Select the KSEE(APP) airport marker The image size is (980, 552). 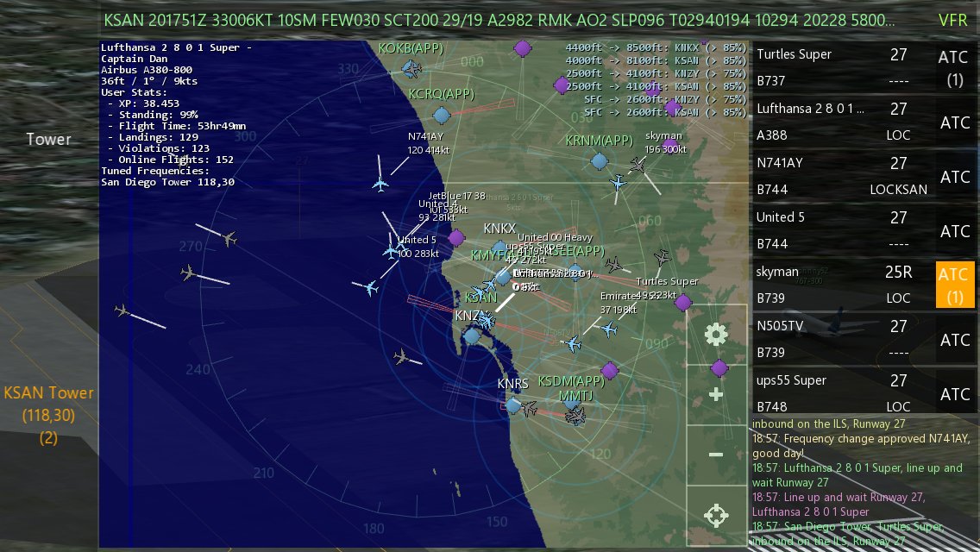click(x=575, y=273)
